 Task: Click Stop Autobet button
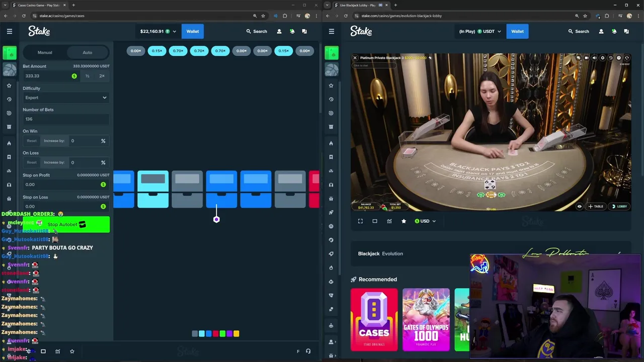[x=66, y=224]
